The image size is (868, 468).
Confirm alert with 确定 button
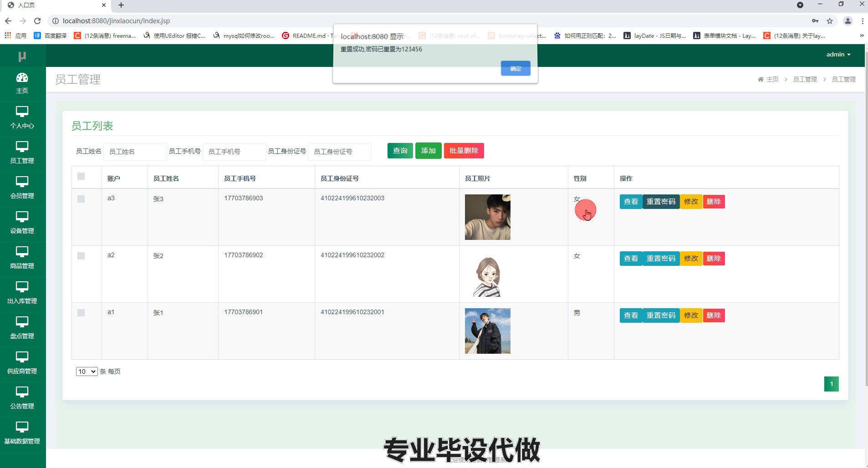point(516,68)
